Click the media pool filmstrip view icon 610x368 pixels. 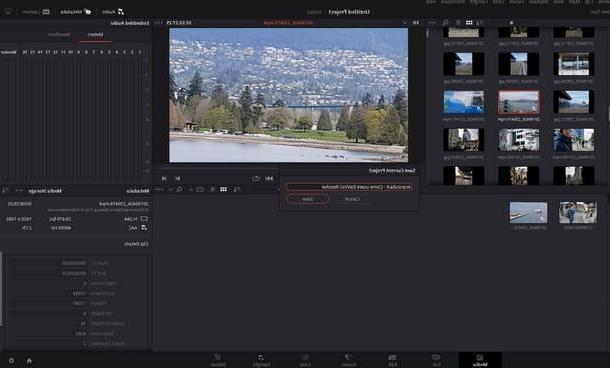click(x=200, y=189)
